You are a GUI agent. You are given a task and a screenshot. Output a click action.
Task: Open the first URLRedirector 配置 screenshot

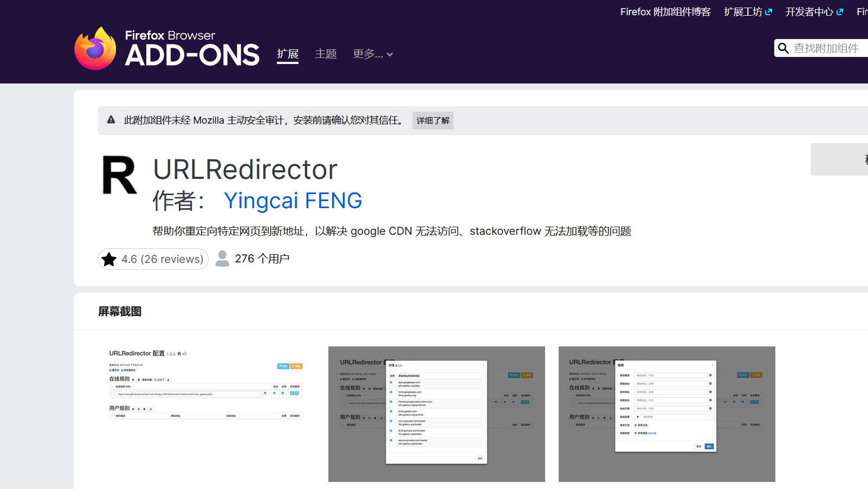coord(206,414)
